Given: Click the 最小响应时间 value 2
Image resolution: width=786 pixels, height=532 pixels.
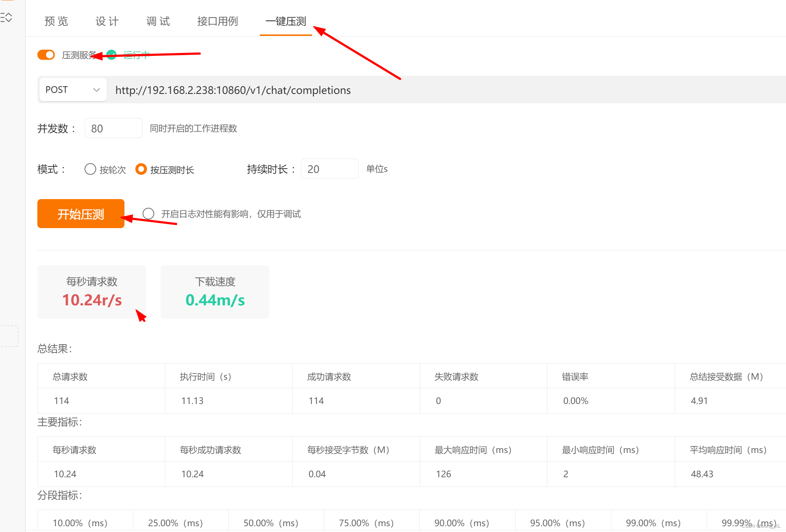Looking at the screenshot, I should click(x=566, y=474).
